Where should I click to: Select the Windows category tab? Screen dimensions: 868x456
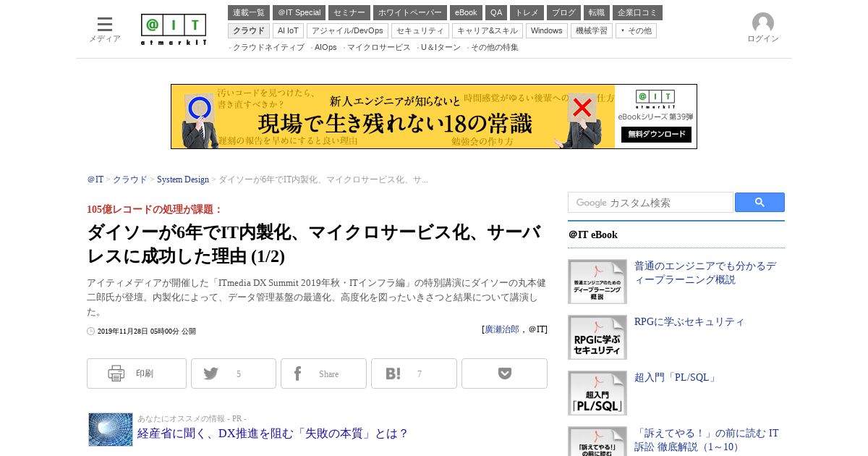point(547,30)
